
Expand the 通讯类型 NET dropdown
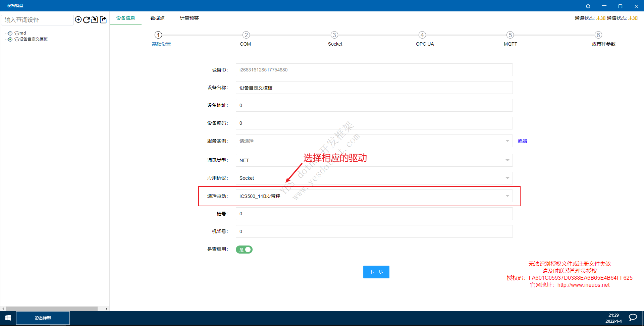(x=374, y=160)
